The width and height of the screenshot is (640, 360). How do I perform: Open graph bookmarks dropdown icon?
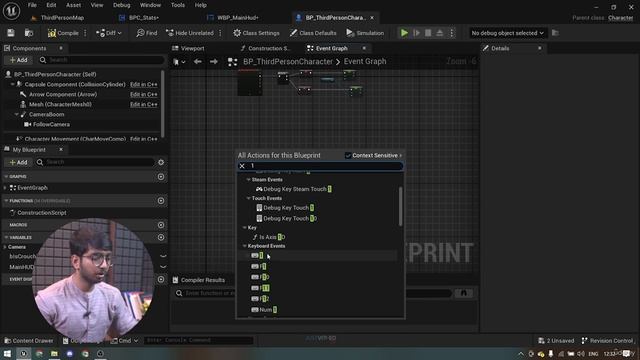click(x=179, y=62)
